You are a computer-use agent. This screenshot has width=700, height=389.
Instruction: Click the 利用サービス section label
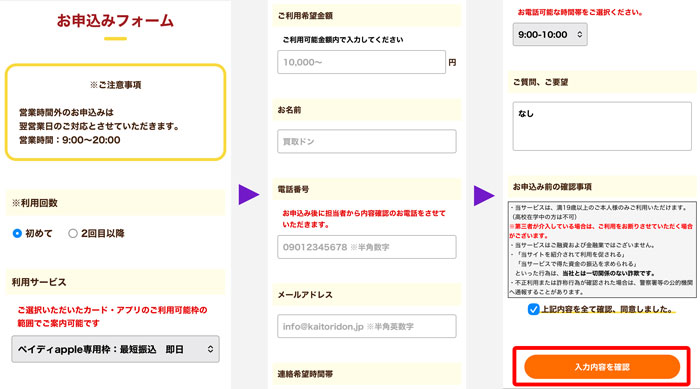tap(39, 282)
